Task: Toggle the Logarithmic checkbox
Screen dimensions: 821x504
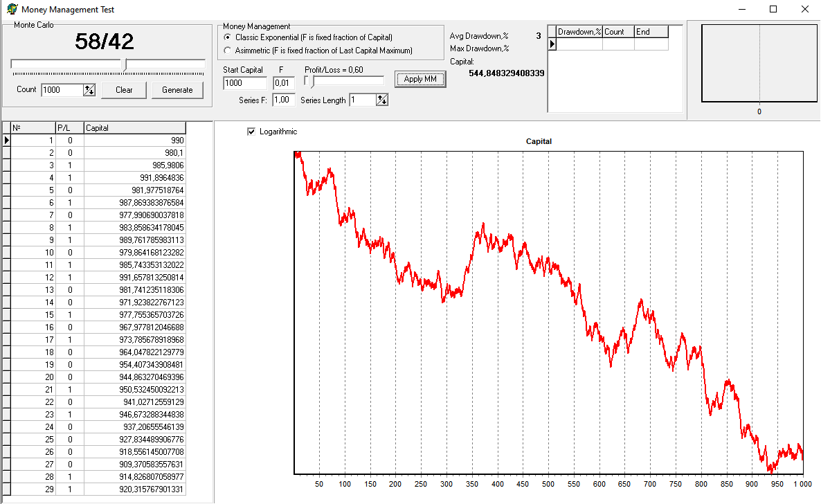Action: (251, 132)
